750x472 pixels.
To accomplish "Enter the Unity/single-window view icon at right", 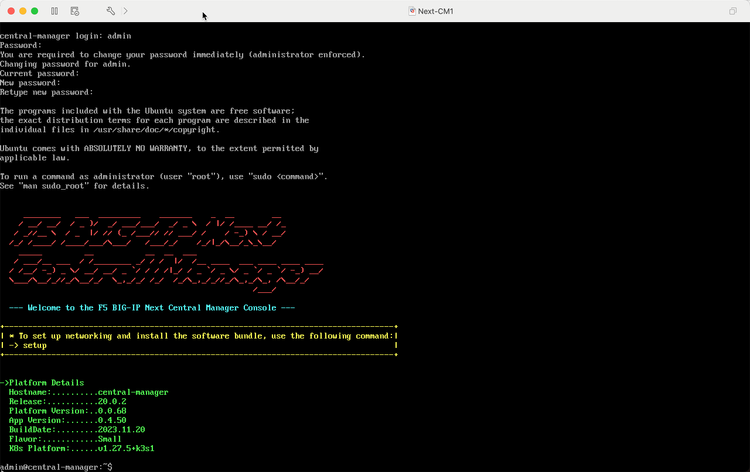I will tap(733, 11).
